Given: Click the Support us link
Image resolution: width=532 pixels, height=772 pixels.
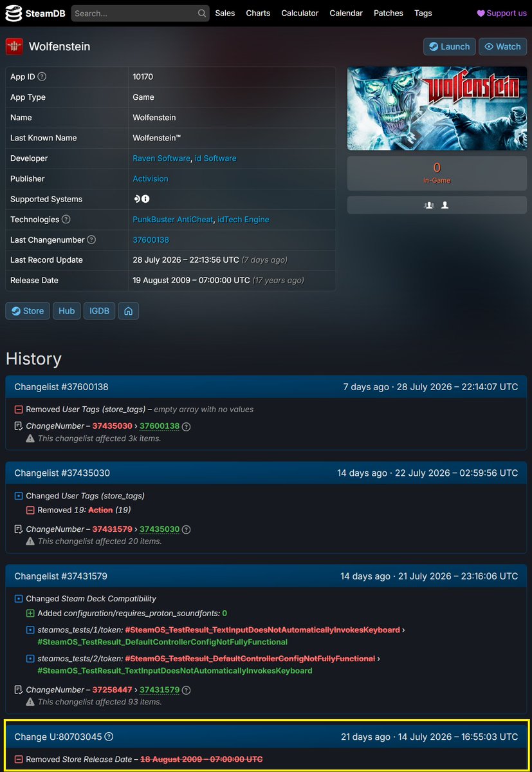Looking at the screenshot, I should coord(502,14).
